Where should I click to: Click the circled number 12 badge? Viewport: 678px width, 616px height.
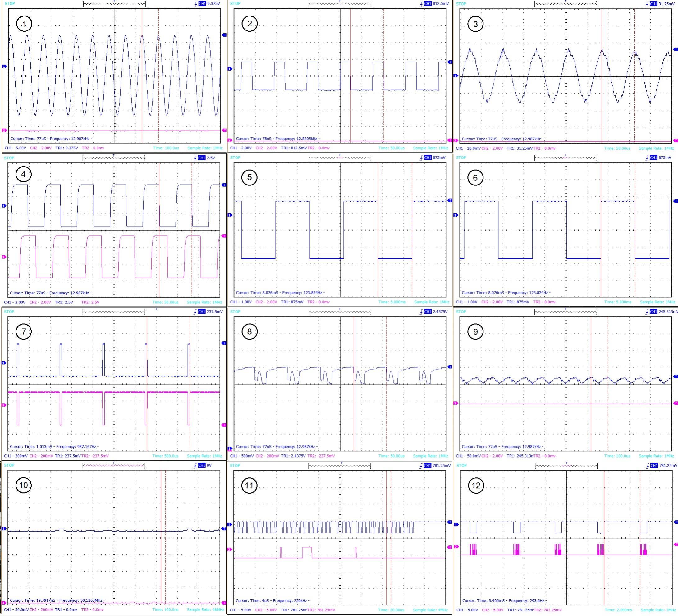[x=476, y=486]
